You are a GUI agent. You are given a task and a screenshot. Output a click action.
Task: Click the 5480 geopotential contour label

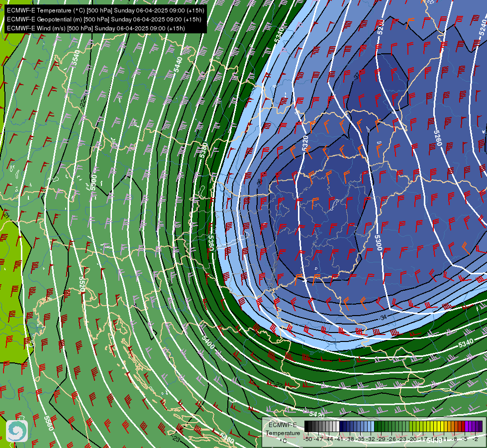(227, 438)
